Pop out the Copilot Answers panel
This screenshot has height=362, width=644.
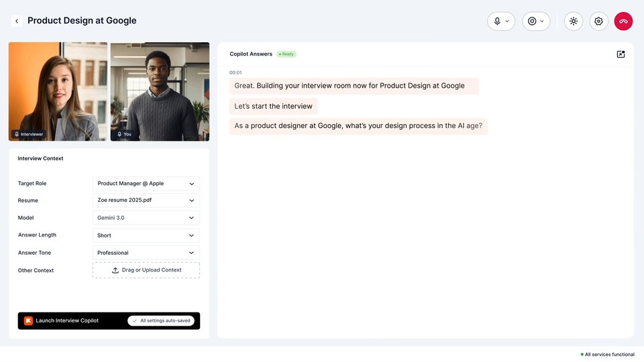(621, 54)
